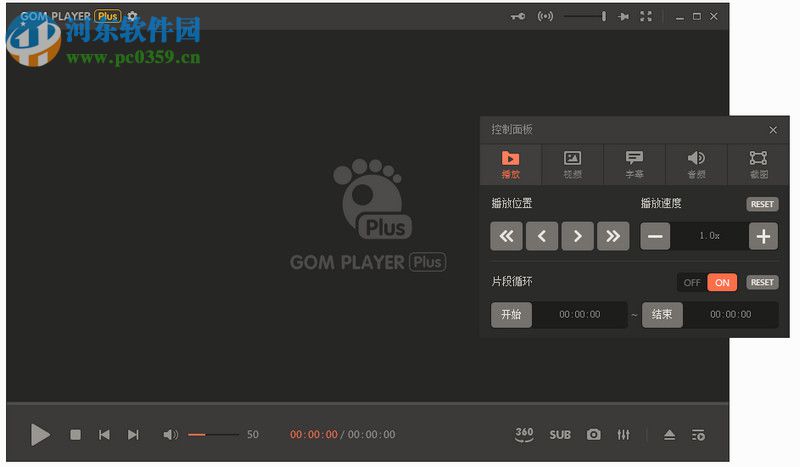Jump far backward with double left arrow
Viewport: 800px width, 467px height.
[x=506, y=236]
